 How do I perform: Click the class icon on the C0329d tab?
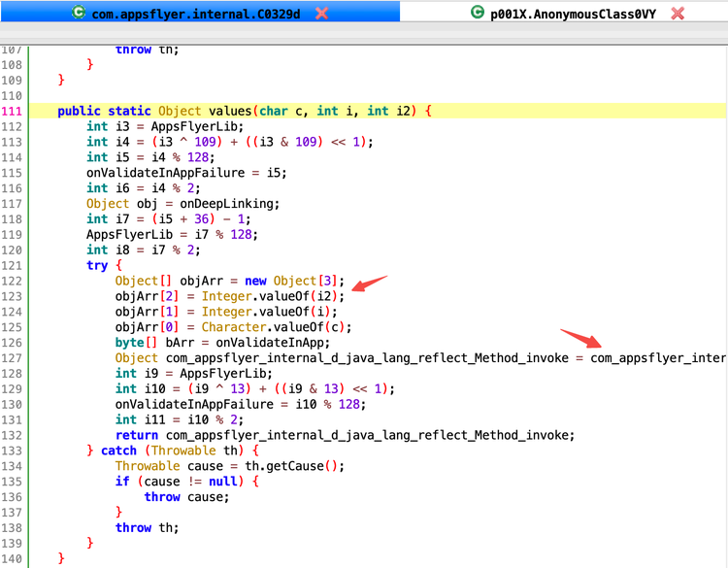pyautogui.click(x=79, y=12)
